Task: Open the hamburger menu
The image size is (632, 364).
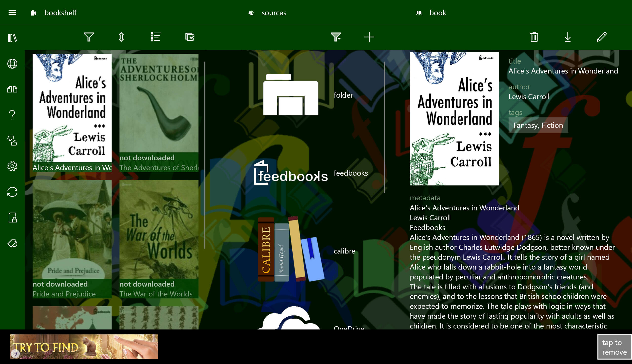Action: click(12, 13)
